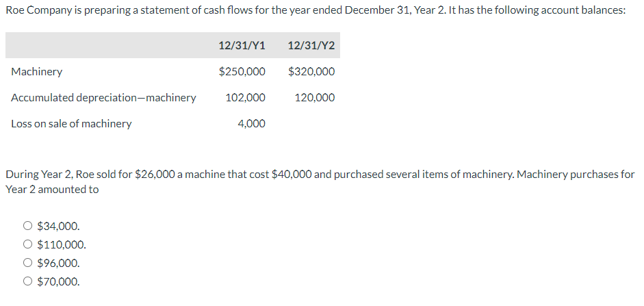The width and height of the screenshot is (644, 306).
Task: Click the Loss on sale of machinery label
Action: point(71,124)
